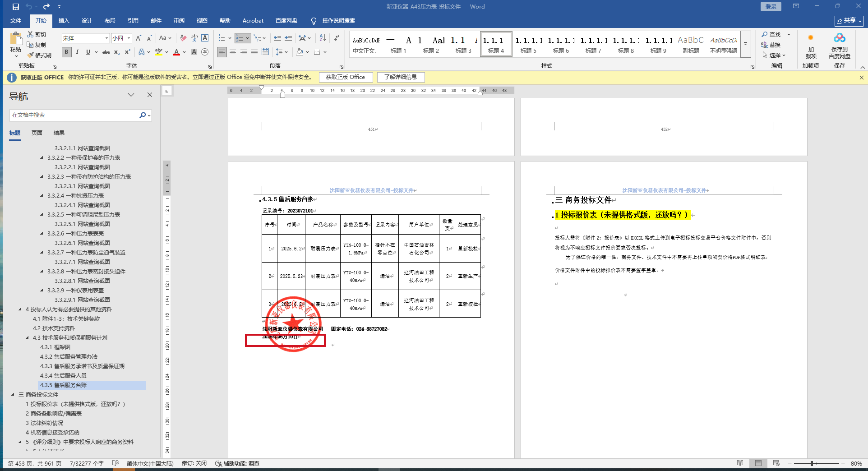Click the Find (查找) magnifier button
868x471 pixels.
click(771, 34)
